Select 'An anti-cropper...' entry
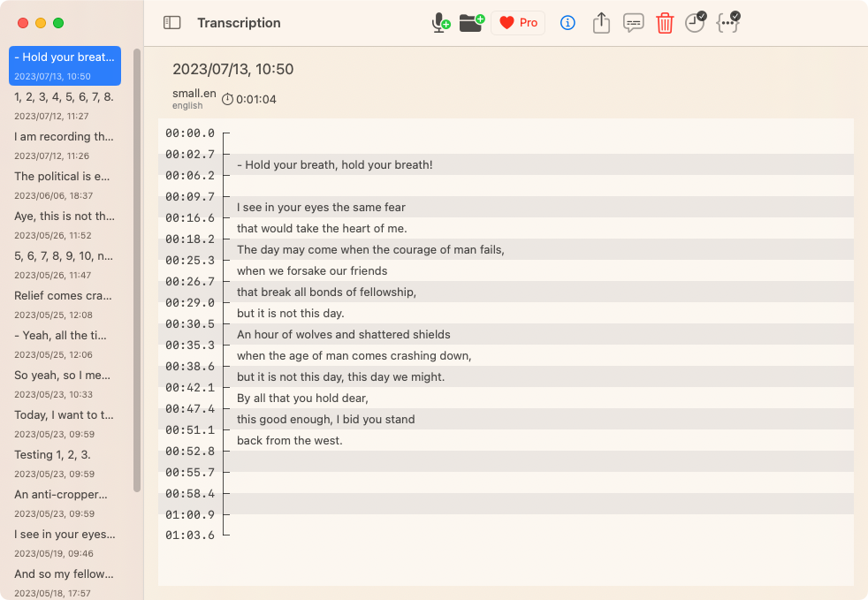868x600 pixels. click(x=65, y=505)
